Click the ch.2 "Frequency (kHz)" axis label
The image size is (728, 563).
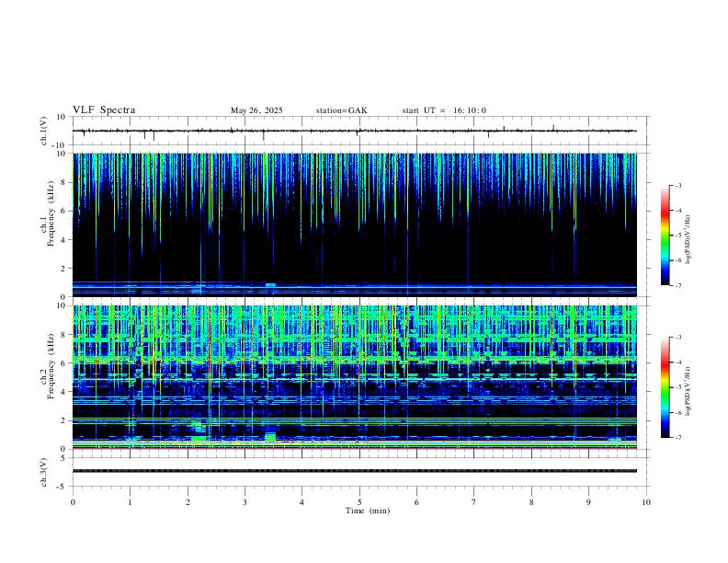pos(51,366)
